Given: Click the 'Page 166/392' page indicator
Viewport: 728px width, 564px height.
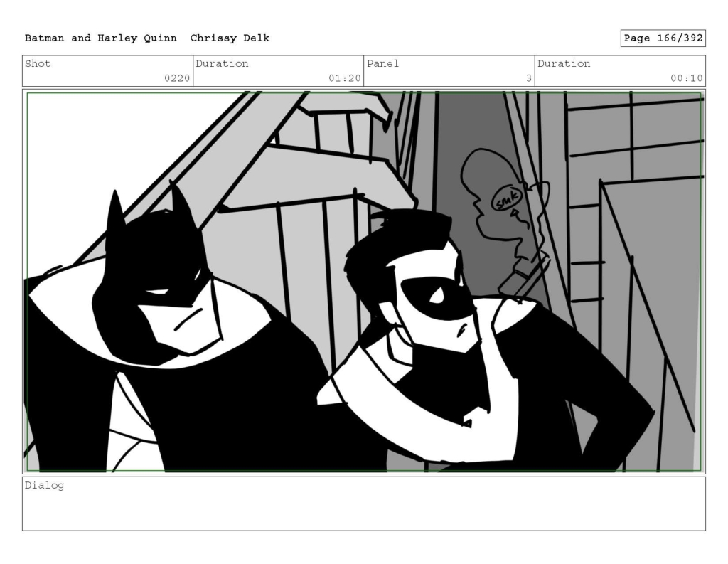Looking at the screenshot, I should 663,38.
